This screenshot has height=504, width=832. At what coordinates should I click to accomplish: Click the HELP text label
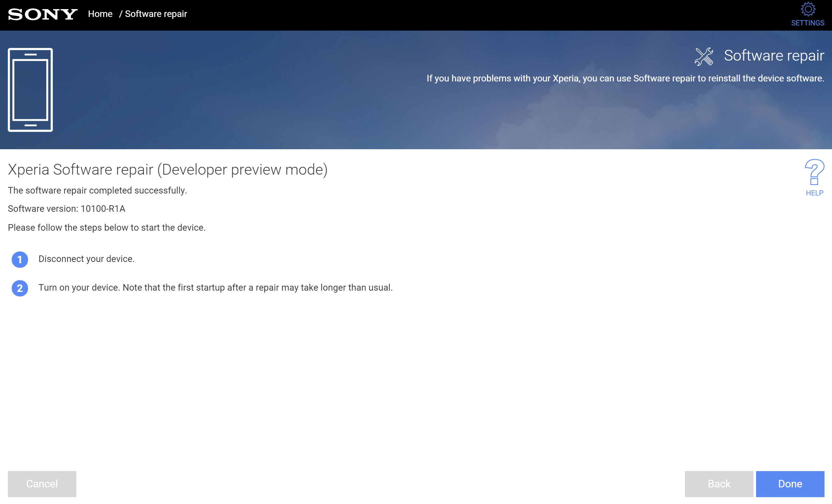[x=814, y=193]
